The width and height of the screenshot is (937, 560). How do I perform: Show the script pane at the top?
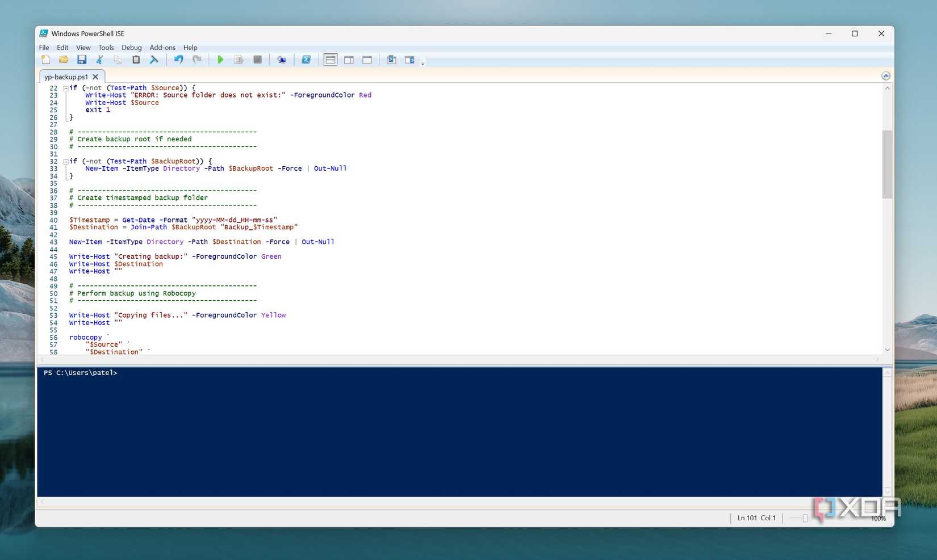click(331, 60)
